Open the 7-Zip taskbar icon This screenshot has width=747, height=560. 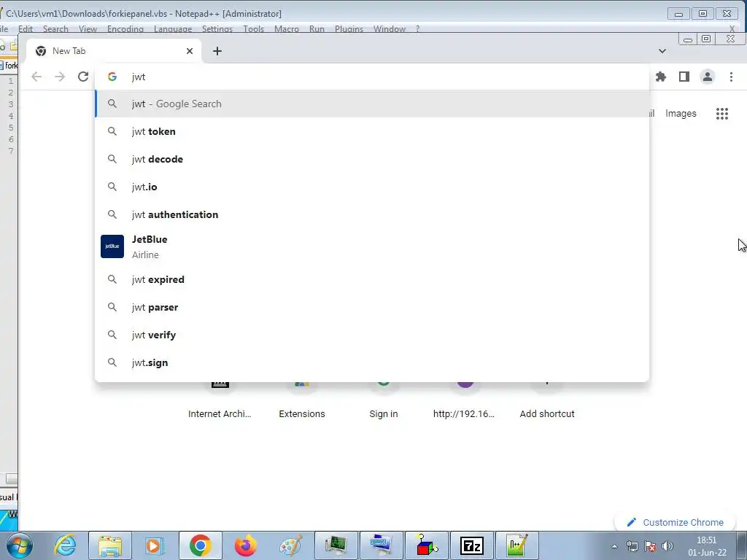pyautogui.click(x=472, y=545)
